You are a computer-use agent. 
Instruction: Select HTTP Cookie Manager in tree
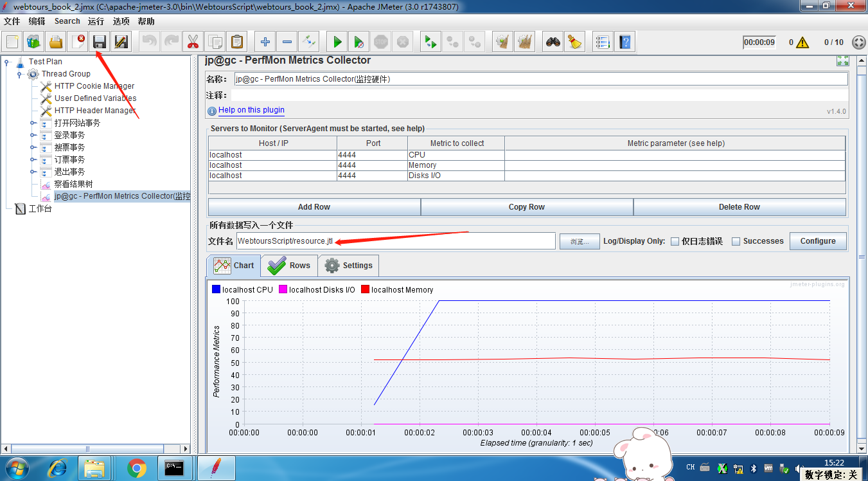click(94, 86)
